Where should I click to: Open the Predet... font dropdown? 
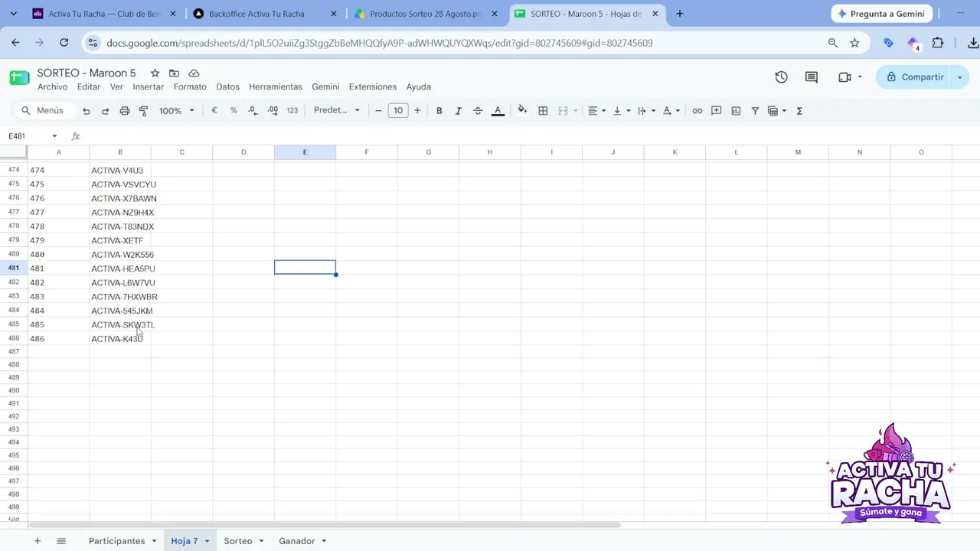337,111
